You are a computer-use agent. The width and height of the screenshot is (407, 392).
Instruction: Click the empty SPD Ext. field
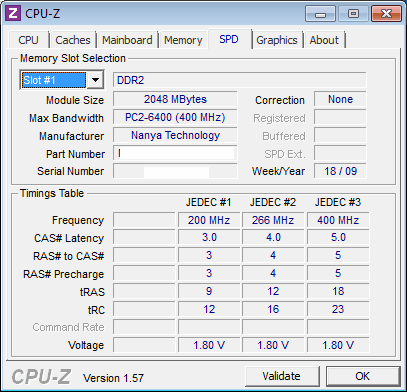[340, 153]
